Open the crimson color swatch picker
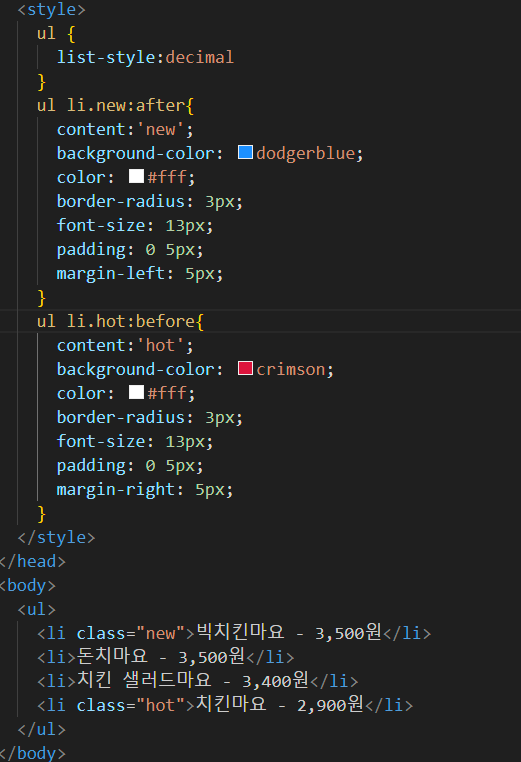 click(245, 368)
